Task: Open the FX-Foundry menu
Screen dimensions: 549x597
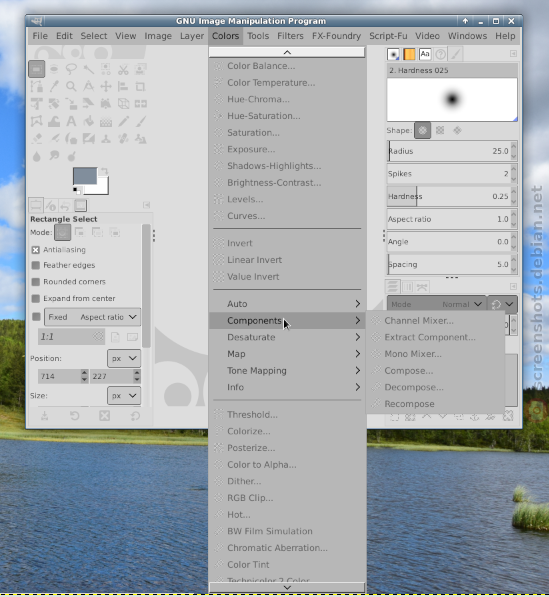Action: coord(336,36)
